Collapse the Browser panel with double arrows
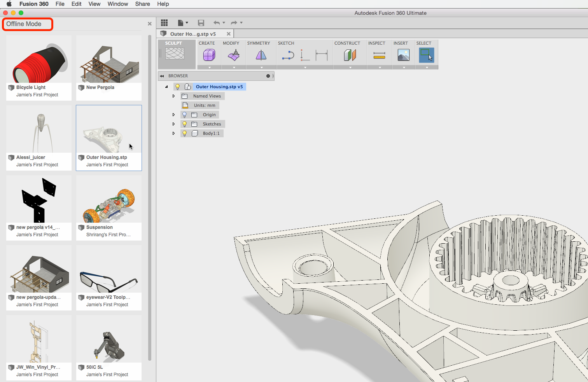 (162, 76)
